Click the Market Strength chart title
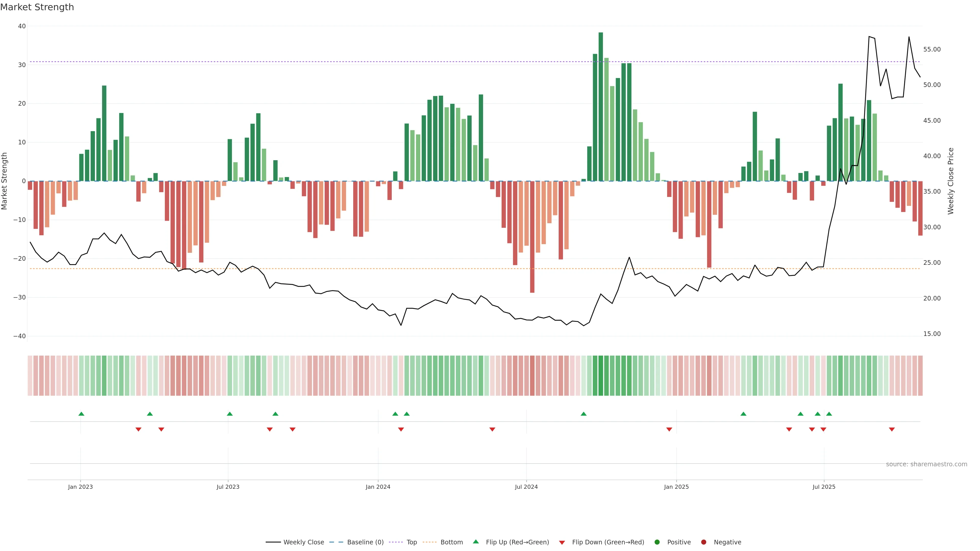The height and width of the screenshot is (551, 980). [x=37, y=7]
